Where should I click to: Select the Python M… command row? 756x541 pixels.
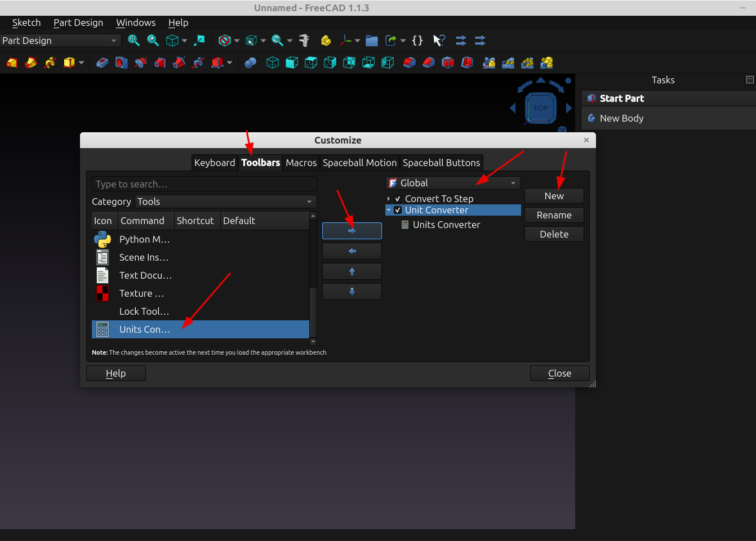click(201, 239)
